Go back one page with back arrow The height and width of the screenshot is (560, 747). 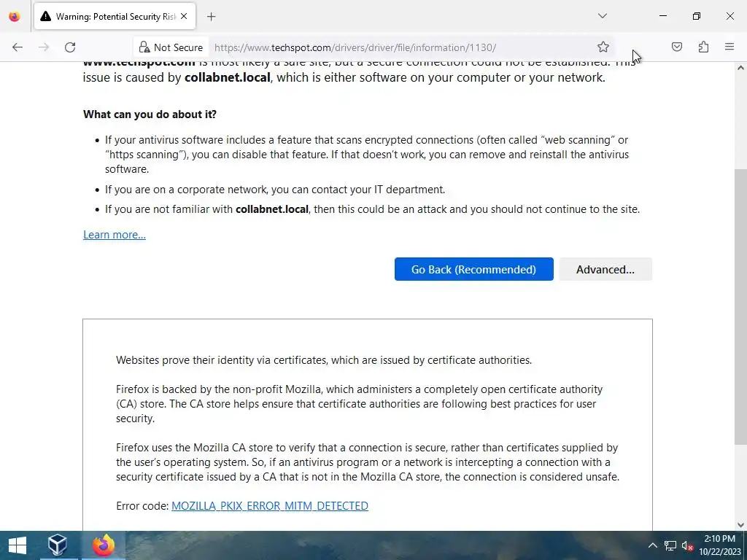click(18, 47)
